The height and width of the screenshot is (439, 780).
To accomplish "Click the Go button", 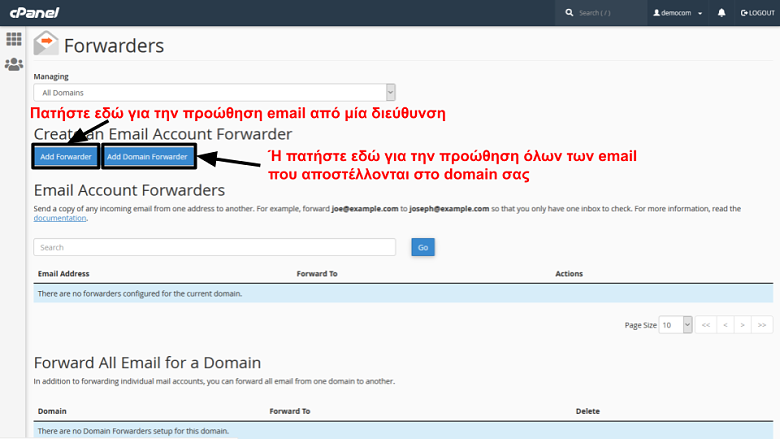I will pyautogui.click(x=423, y=247).
